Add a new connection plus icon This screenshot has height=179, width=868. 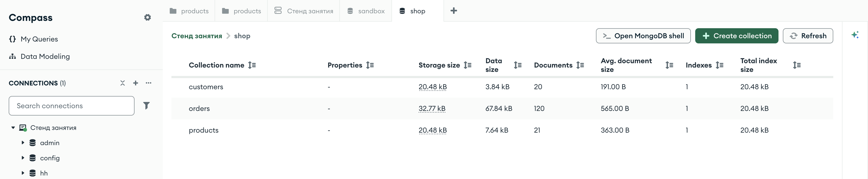click(135, 83)
